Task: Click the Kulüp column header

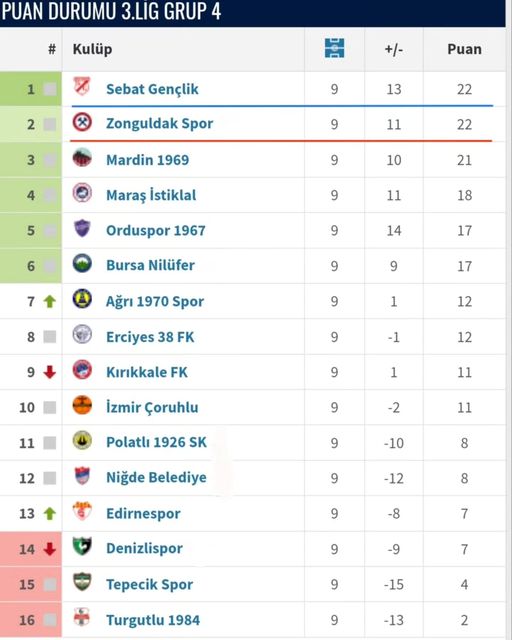Action: pyautogui.click(x=92, y=49)
